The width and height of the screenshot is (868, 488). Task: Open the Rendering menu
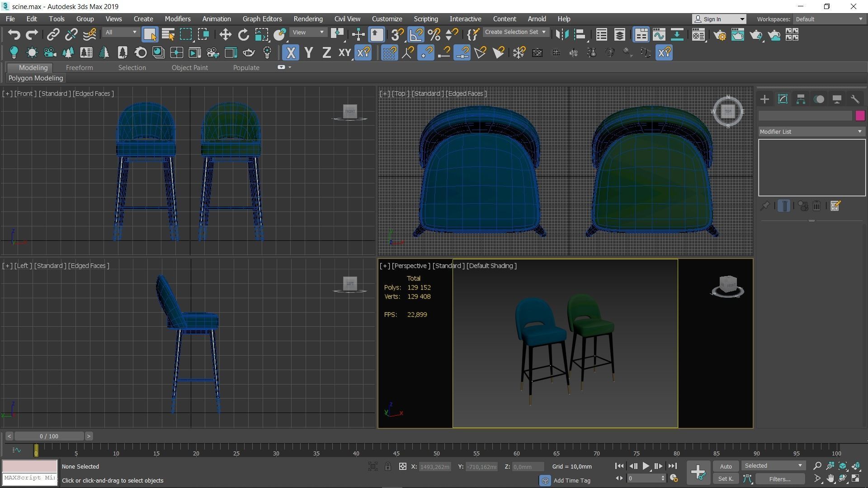(x=308, y=19)
